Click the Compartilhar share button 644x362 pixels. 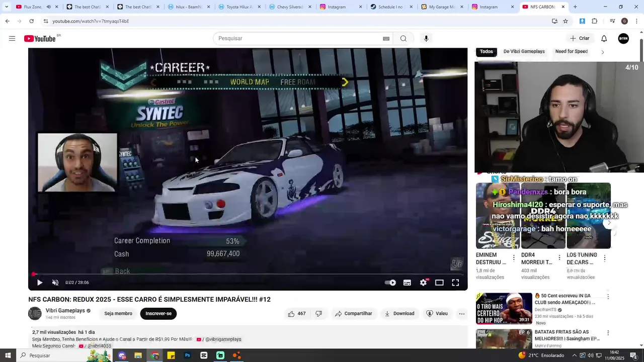[354, 314]
